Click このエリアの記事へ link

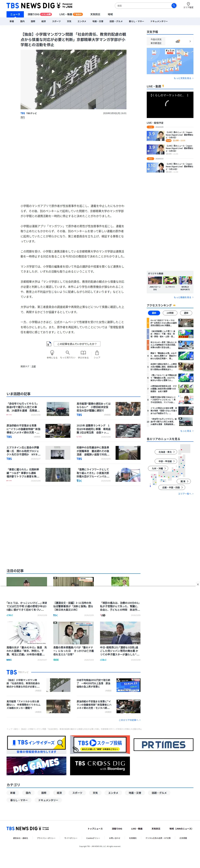point(130,720)
